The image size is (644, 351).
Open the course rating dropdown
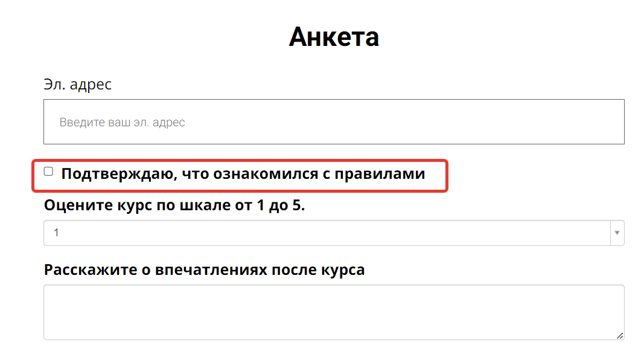[x=334, y=233]
